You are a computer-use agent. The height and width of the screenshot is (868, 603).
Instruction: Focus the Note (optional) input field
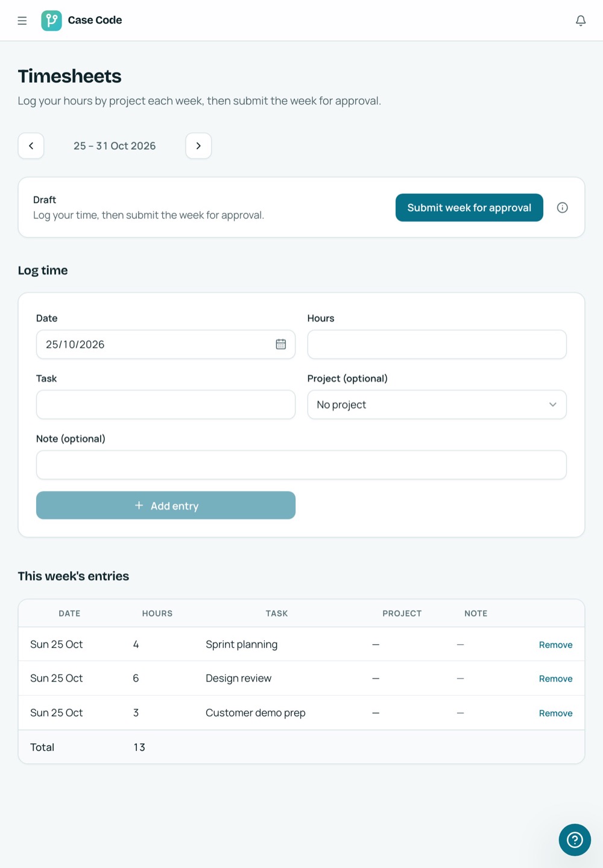(x=301, y=465)
